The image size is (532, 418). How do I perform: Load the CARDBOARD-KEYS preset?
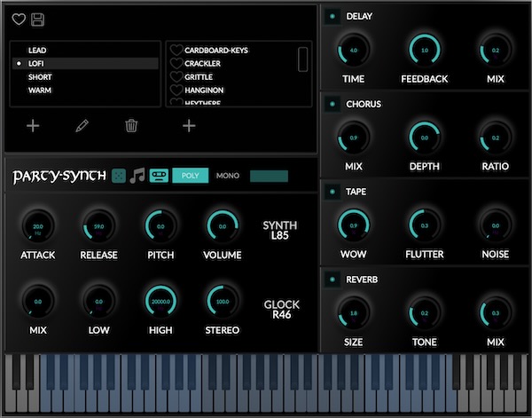[216, 51]
